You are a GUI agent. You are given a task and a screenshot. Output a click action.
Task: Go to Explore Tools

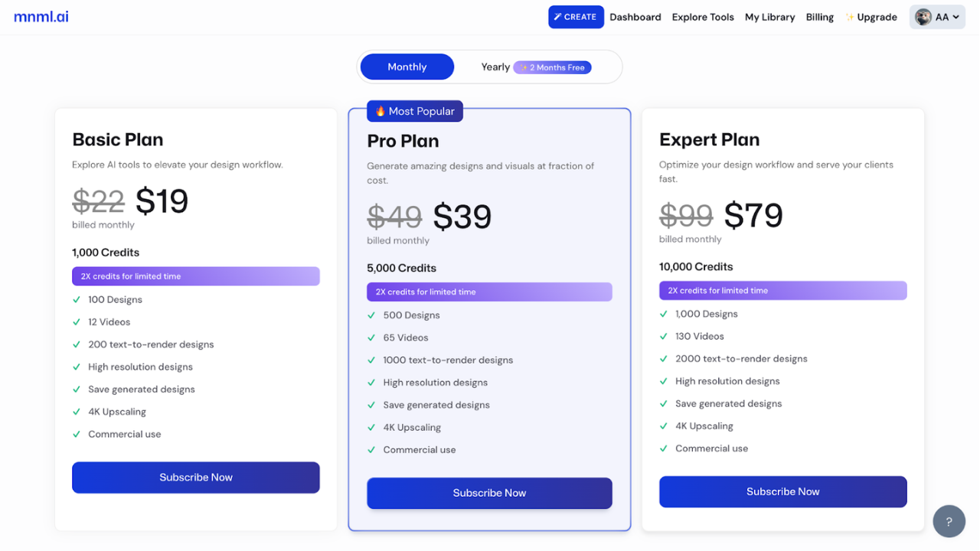tap(703, 17)
